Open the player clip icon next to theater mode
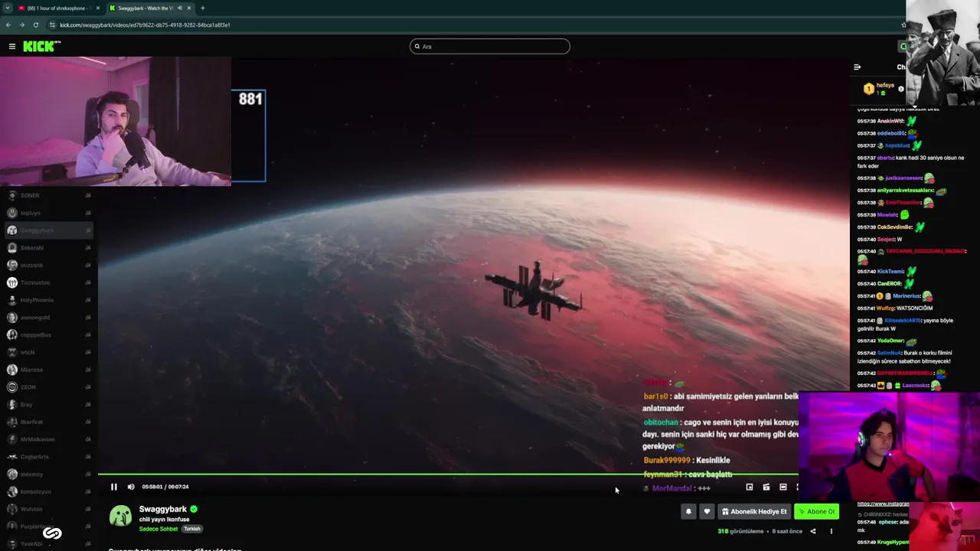 [766, 487]
